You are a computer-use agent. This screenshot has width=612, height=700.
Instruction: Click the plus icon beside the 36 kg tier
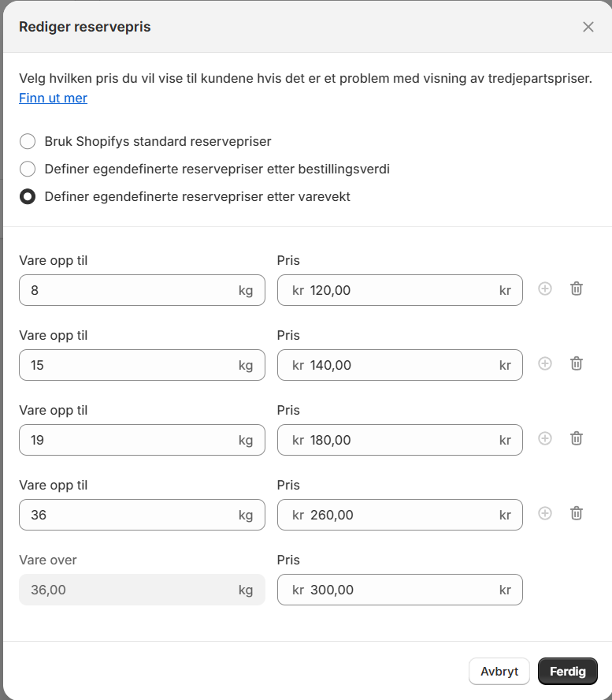[545, 513]
